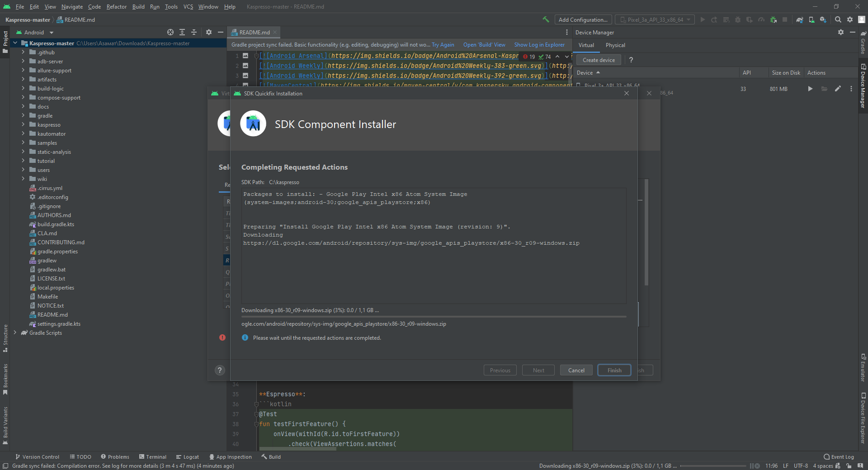
Task: Click the Attach Debugger to Android Process icon
Action: pos(774,19)
